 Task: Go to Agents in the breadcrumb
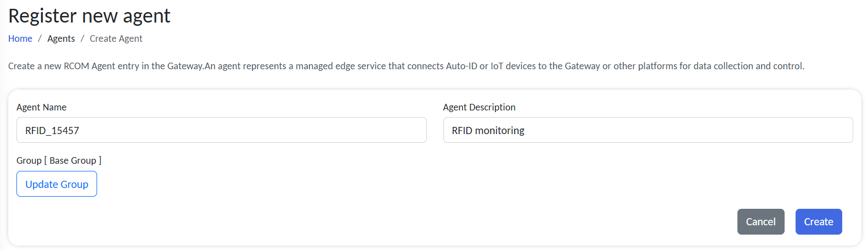pyautogui.click(x=61, y=38)
